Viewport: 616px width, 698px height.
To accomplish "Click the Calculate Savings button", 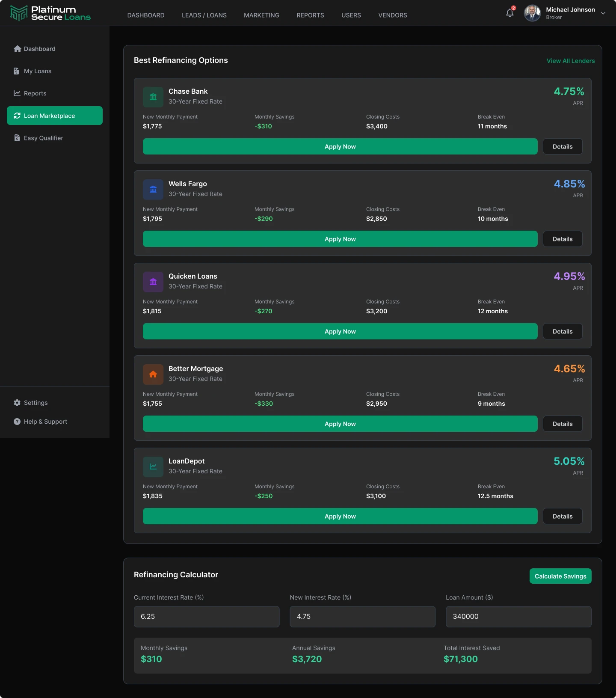I will click(x=560, y=576).
